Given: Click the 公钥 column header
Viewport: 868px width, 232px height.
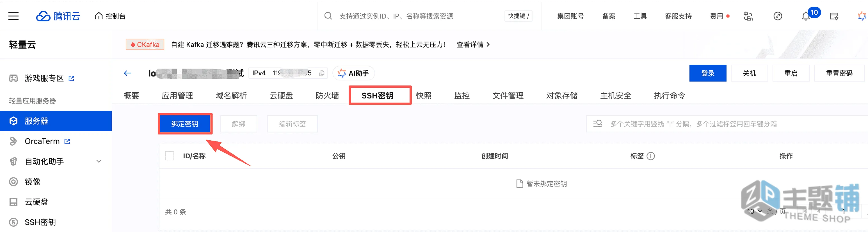Looking at the screenshot, I should (339, 156).
